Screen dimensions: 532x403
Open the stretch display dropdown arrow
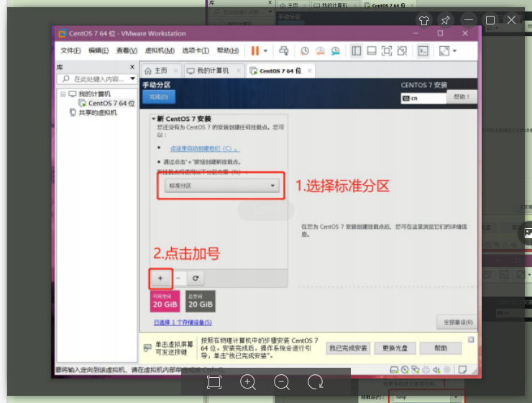454,51
